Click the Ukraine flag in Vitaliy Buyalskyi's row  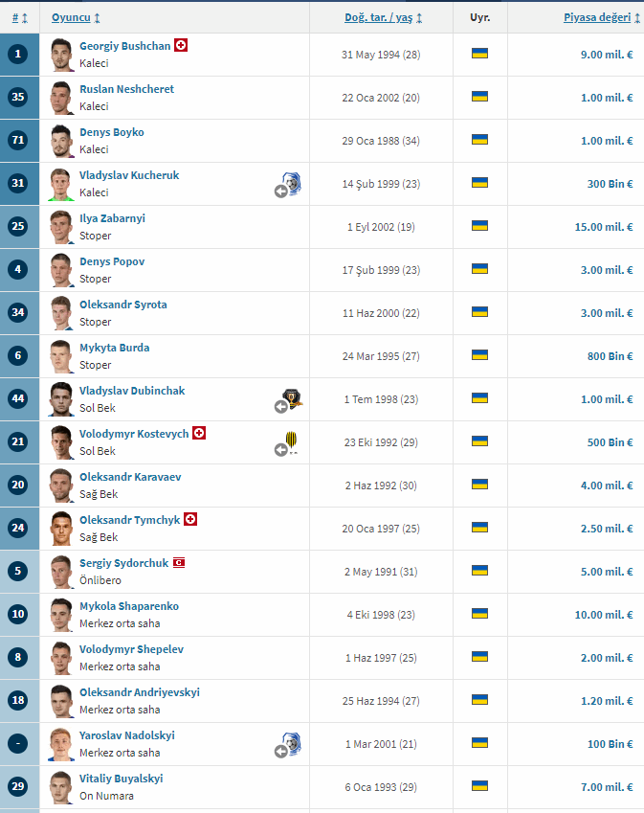480,786
